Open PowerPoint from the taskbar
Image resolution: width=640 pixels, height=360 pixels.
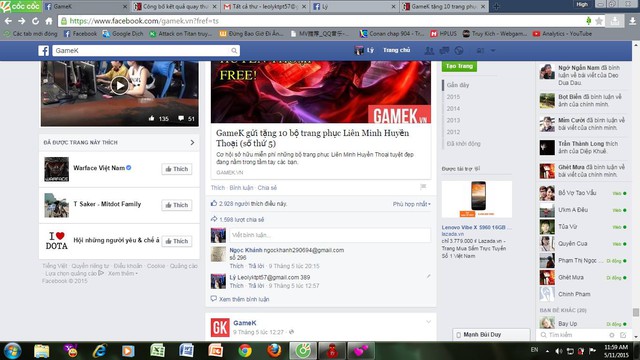[215, 351]
